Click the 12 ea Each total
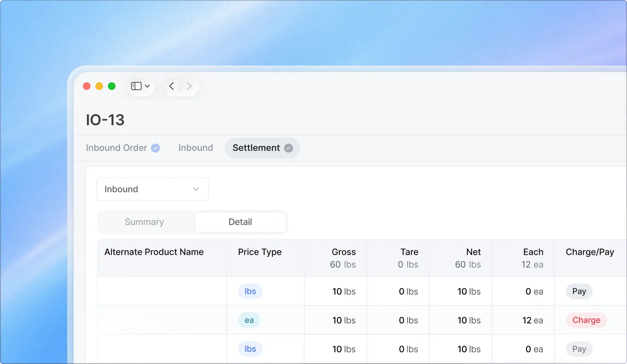Image resolution: width=627 pixels, height=364 pixels. (x=532, y=264)
